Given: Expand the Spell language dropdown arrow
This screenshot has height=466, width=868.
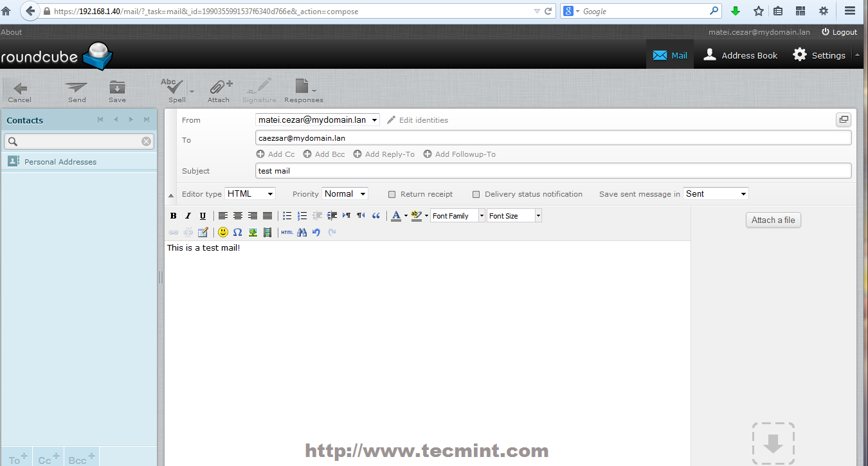Looking at the screenshot, I should [x=192, y=91].
